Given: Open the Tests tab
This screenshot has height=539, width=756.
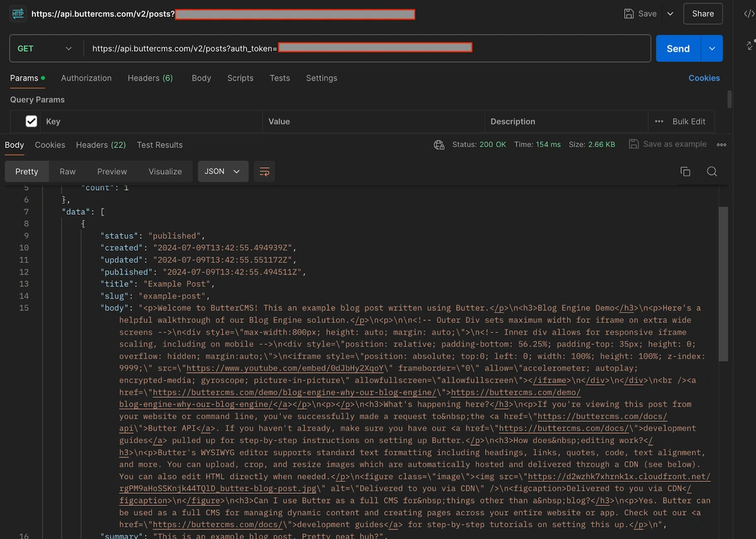Looking at the screenshot, I should tap(280, 78).
